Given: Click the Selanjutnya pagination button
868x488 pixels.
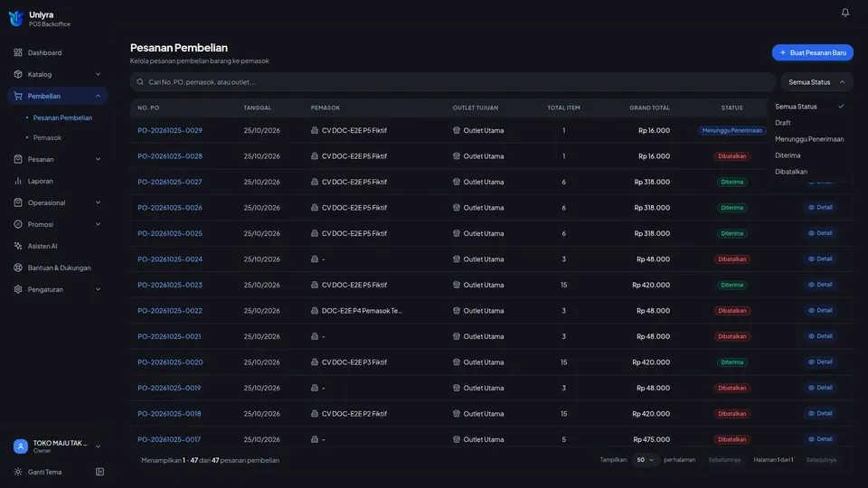Looking at the screenshot, I should click(821, 460).
